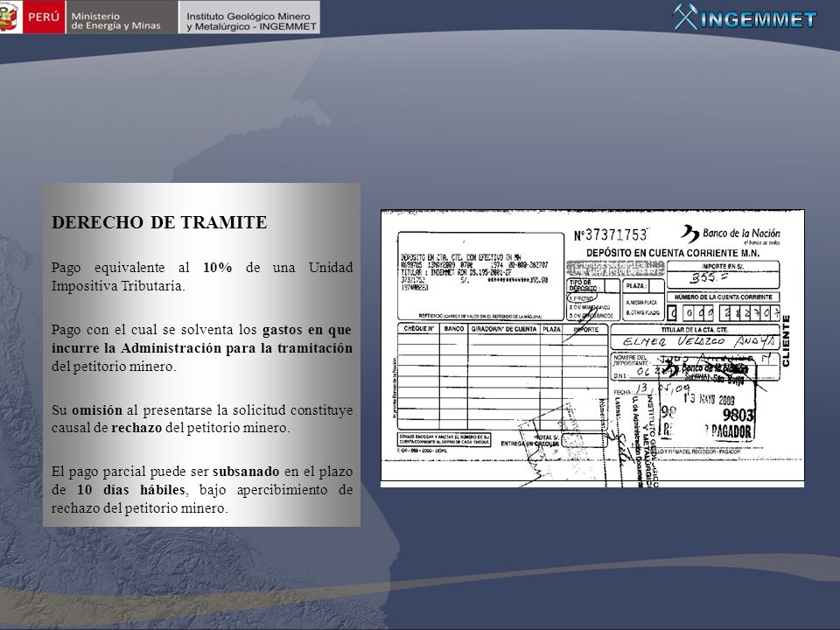Click the IMPORTE EN S/. amount box
Image resolution: width=840 pixels, height=630 pixels.
point(724,275)
